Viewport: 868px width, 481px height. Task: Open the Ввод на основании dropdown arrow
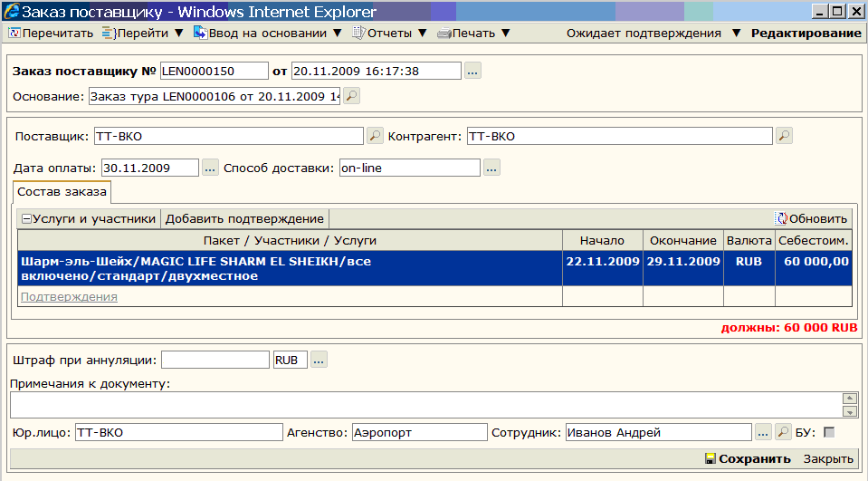pyautogui.click(x=337, y=34)
